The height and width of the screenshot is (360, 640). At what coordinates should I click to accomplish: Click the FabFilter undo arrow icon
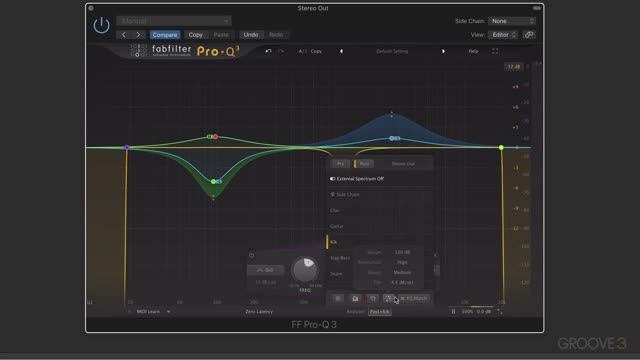click(268, 51)
